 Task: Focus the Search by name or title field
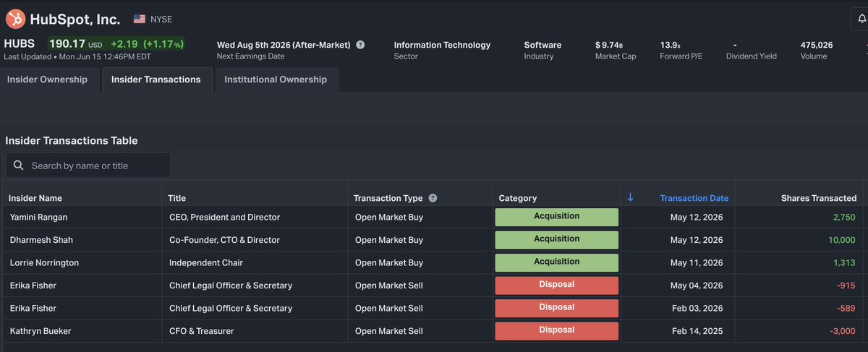point(88,166)
